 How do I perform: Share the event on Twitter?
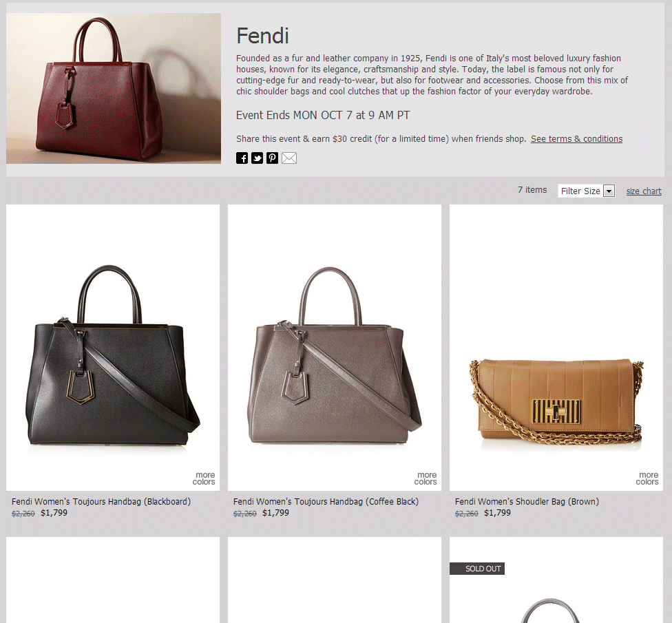pos(257,158)
